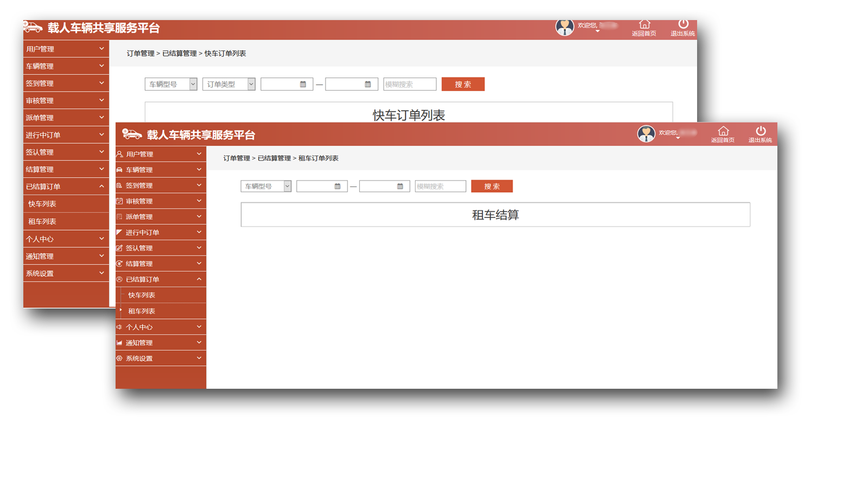Click the pencil edit icon beside 签认管理
The width and height of the screenshot is (868, 488).
(x=119, y=248)
